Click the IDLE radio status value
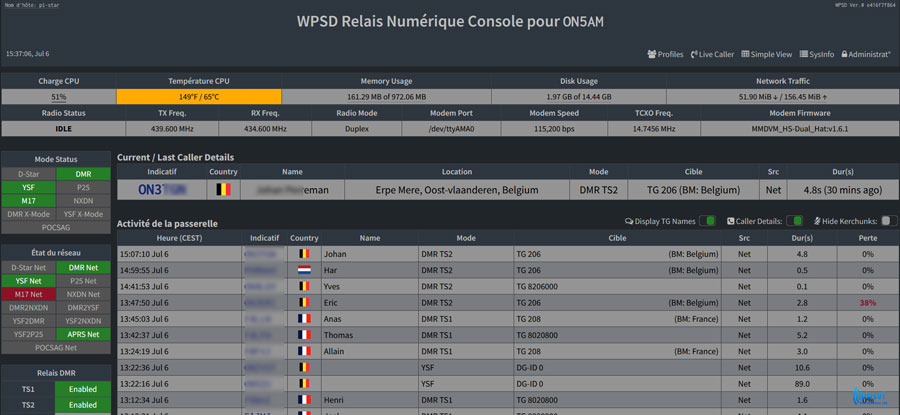Viewport: 900px width, 415px height. click(x=63, y=129)
